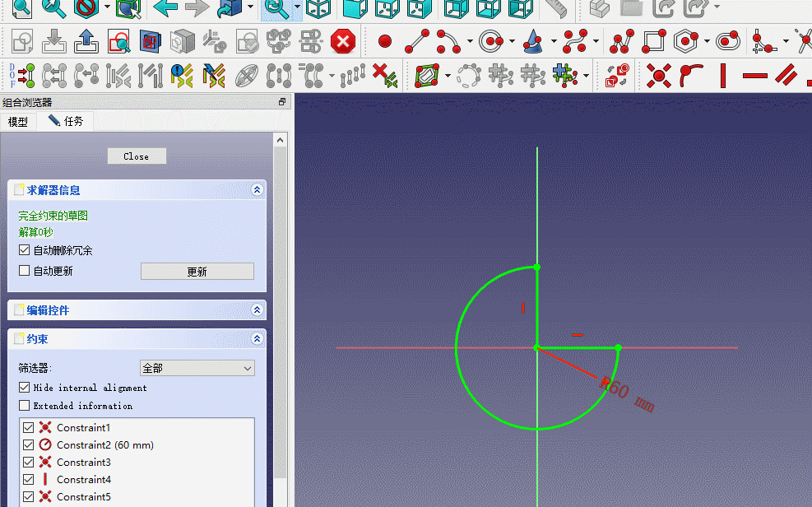Click the 更新 update button

point(197,272)
